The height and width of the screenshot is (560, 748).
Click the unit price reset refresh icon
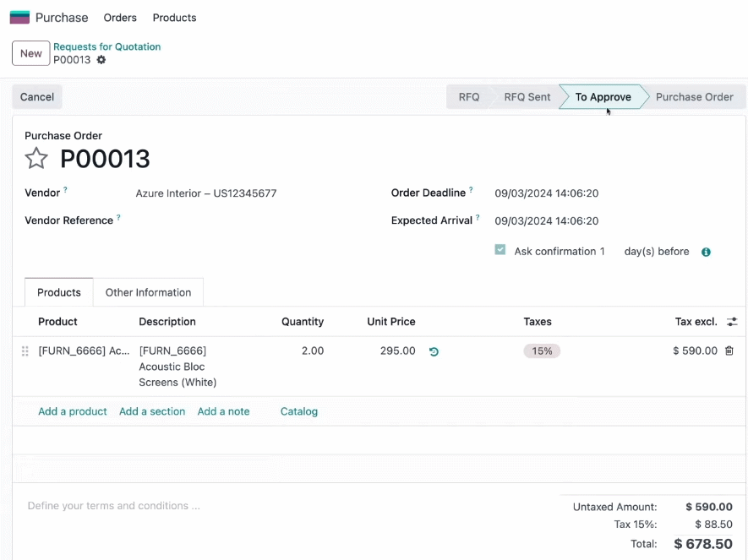click(x=434, y=351)
